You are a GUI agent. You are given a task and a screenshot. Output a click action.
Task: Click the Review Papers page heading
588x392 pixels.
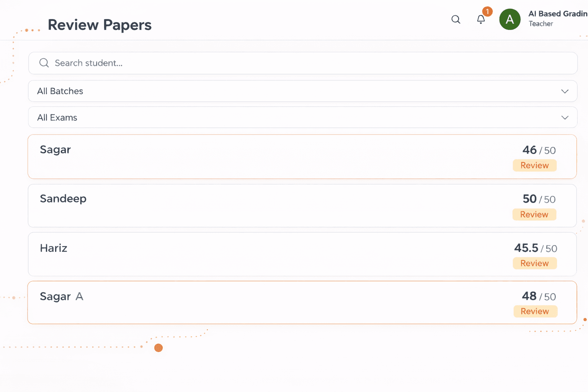coord(100,24)
